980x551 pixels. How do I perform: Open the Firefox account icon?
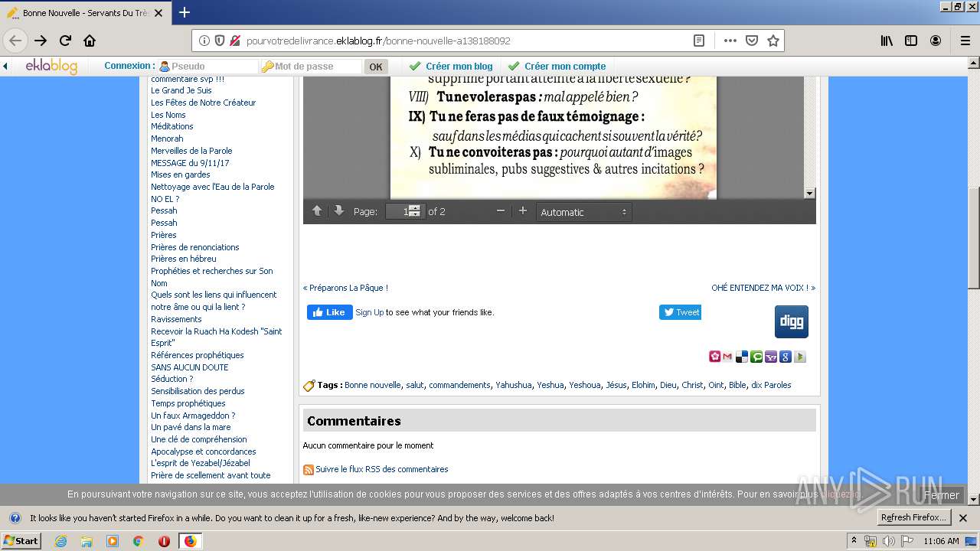coord(936,41)
